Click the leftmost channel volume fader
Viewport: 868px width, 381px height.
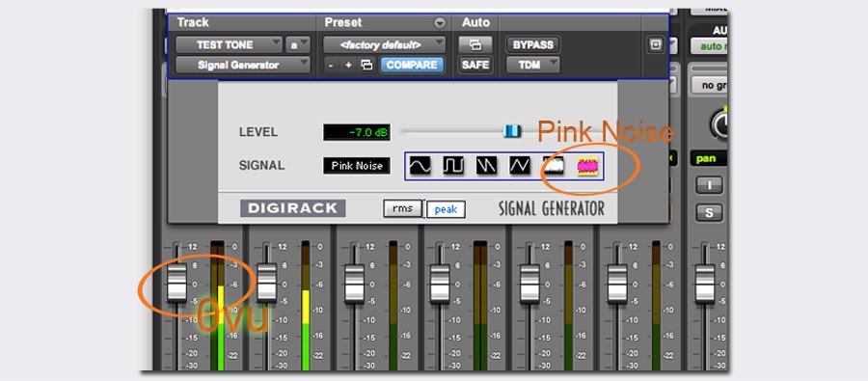point(176,283)
